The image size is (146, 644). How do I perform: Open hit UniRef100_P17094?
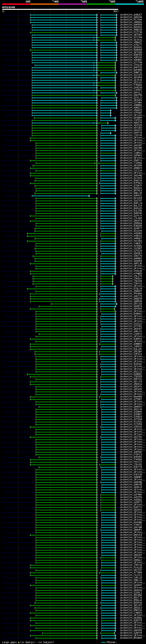[131, 20]
